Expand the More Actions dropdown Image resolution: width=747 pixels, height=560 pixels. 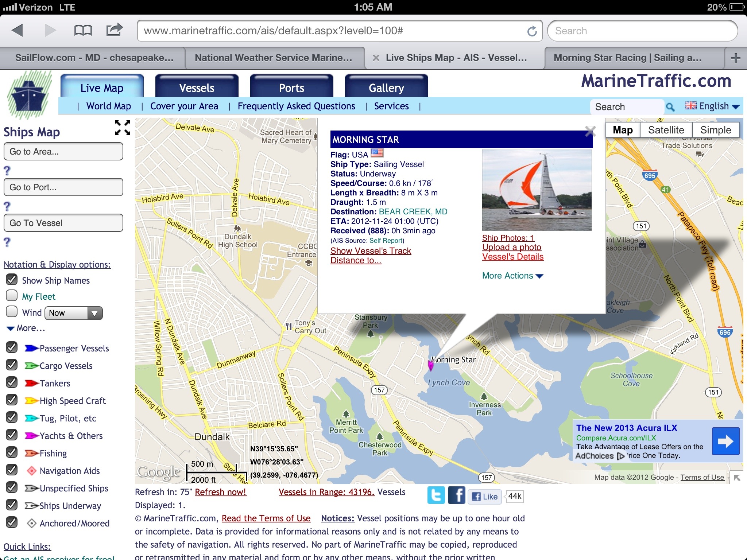(x=512, y=276)
